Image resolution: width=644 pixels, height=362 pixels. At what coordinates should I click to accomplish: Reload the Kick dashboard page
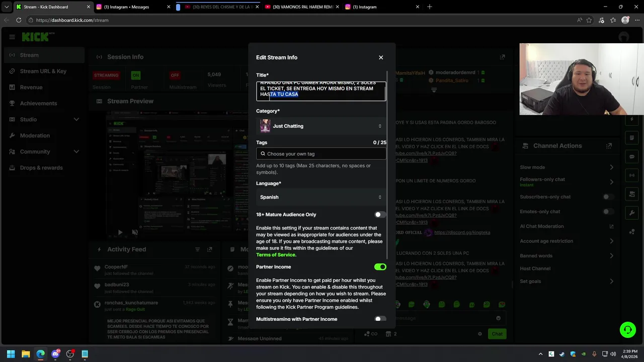[x=19, y=20]
